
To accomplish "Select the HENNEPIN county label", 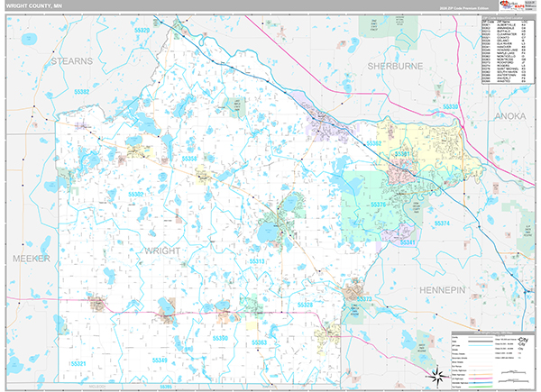I will tap(442, 289).
